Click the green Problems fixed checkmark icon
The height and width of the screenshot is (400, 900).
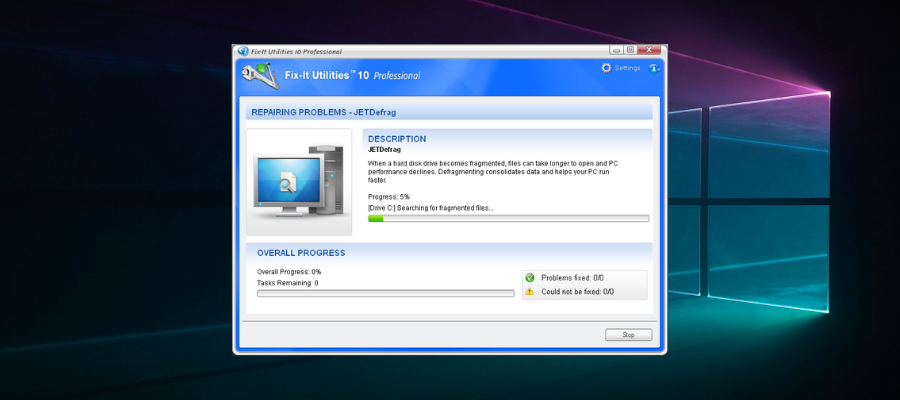coord(530,278)
